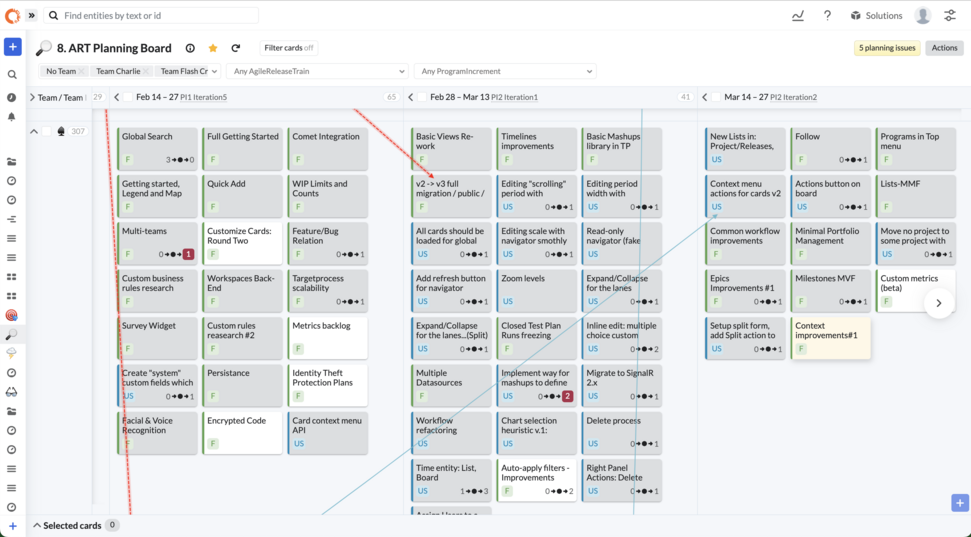Viewport: 971px width, 537px height.
Task: Focus the Find entities search field
Action: point(155,16)
